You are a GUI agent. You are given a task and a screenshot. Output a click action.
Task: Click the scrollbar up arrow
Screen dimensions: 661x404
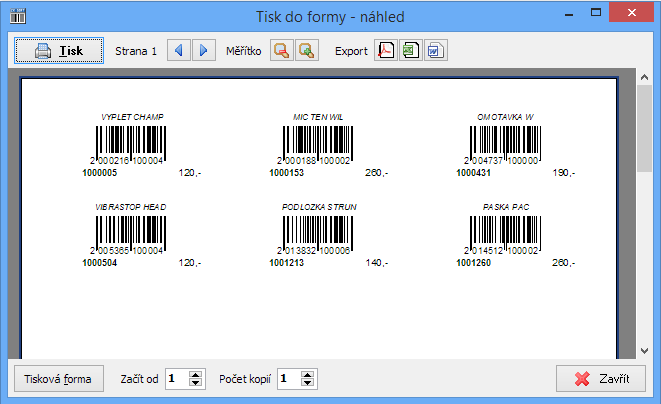pos(644,77)
